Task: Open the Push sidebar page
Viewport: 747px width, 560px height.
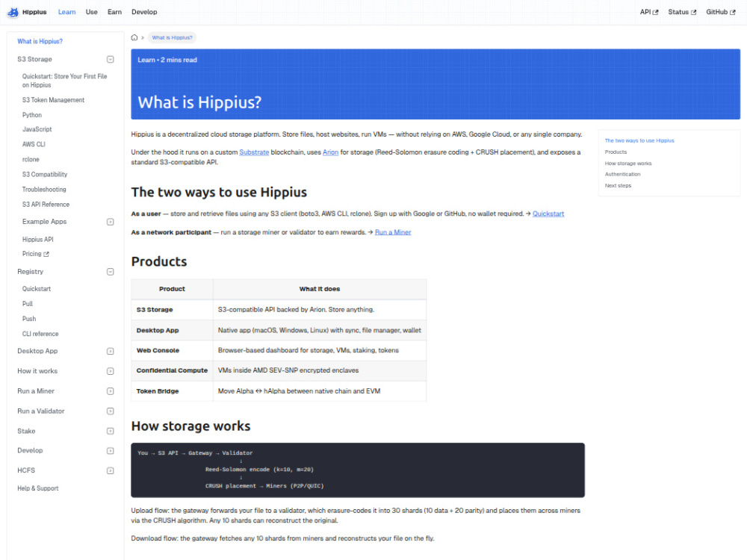Action: click(29, 319)
